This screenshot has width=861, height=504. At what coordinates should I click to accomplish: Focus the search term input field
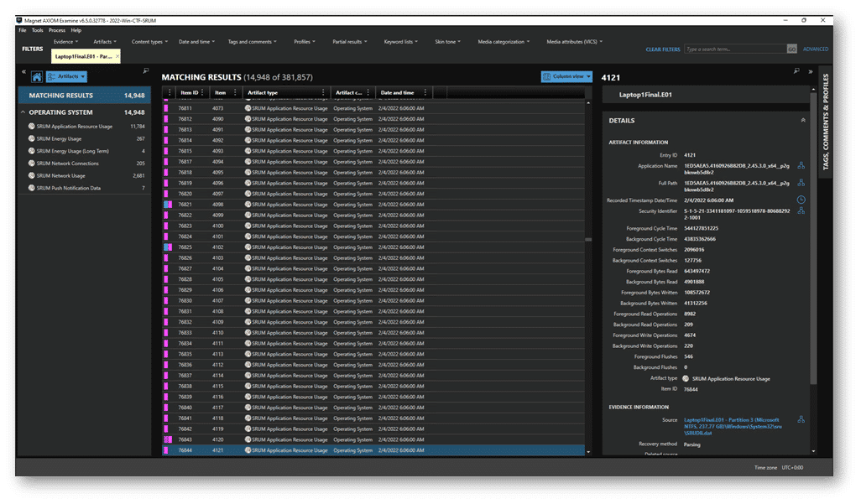click(x=735, y=49)
